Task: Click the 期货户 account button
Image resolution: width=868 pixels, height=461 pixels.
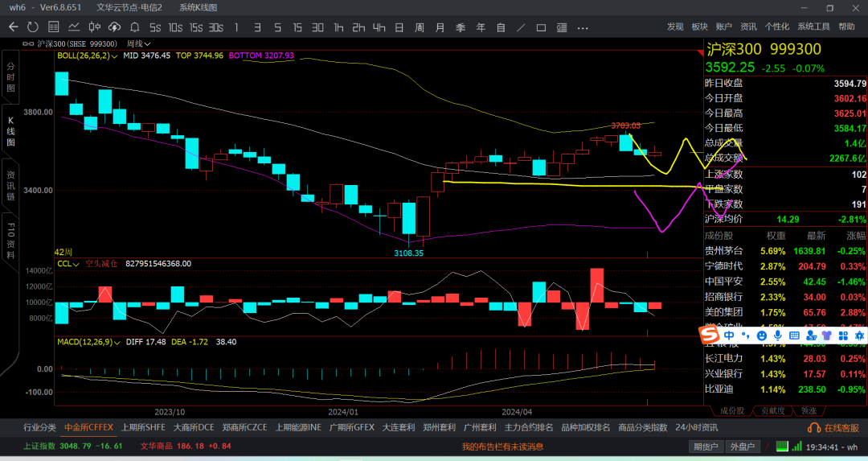Action: point(706,447)
